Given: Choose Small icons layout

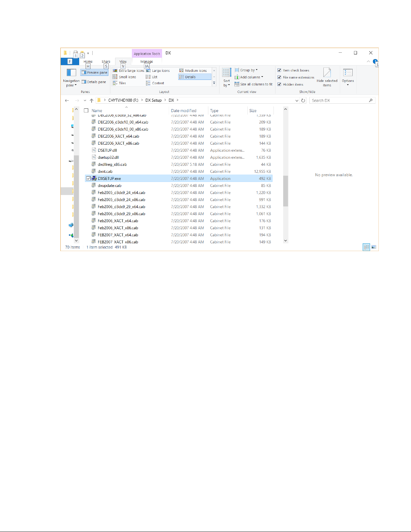Looking at the screenshot, I should point(124,77).
